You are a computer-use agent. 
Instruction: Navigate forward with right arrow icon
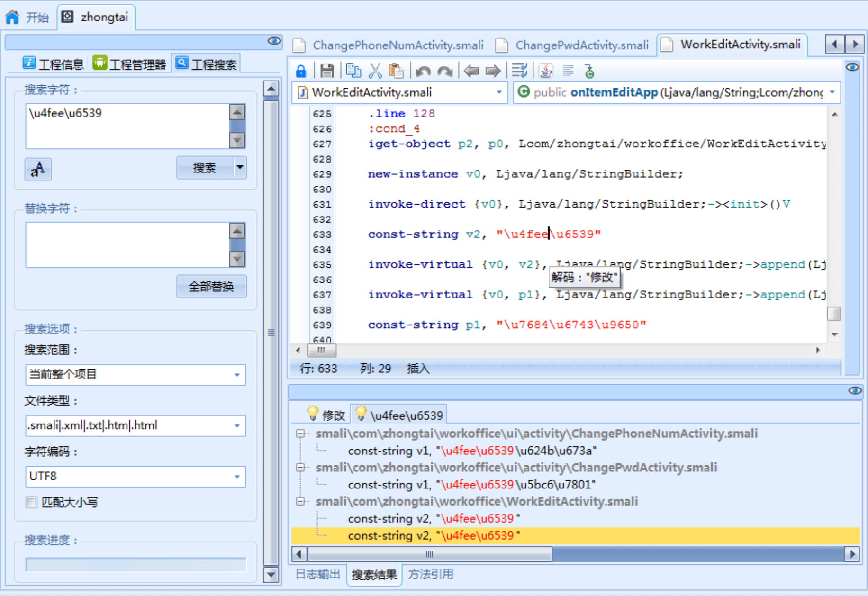493,71
